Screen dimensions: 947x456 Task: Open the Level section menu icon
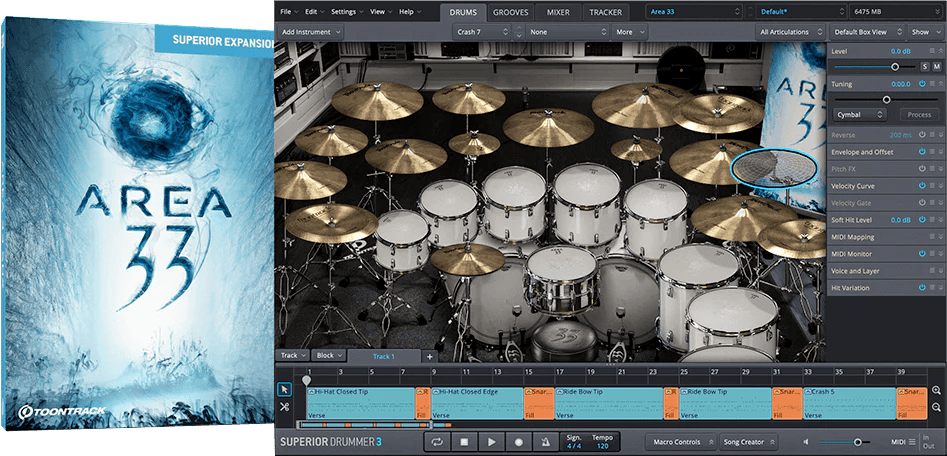(932, 51)
